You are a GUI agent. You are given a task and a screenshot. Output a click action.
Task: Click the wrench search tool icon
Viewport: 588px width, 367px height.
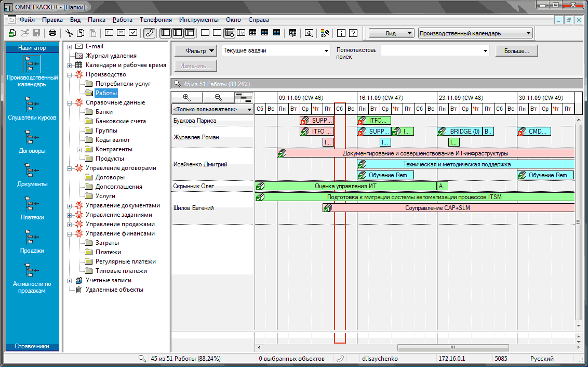(309, 33)
